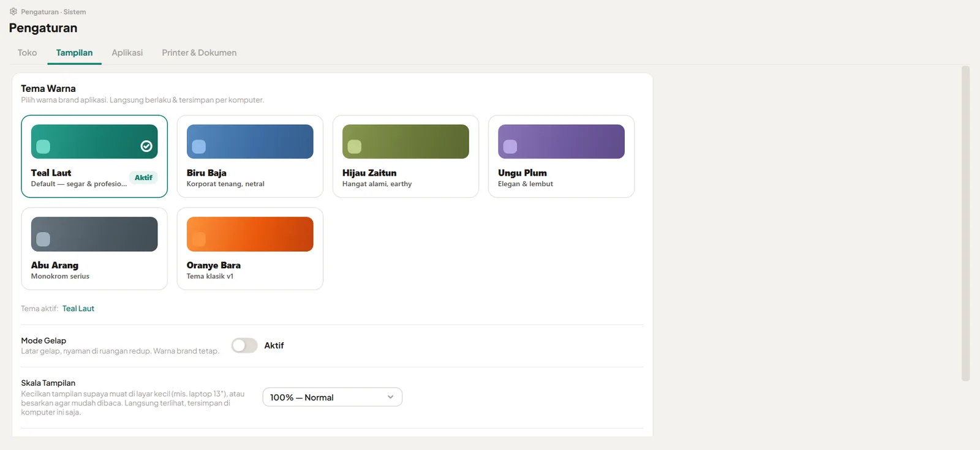Open the Aplikasi tab
Screen dimensions: 980x450
point(127,53)
